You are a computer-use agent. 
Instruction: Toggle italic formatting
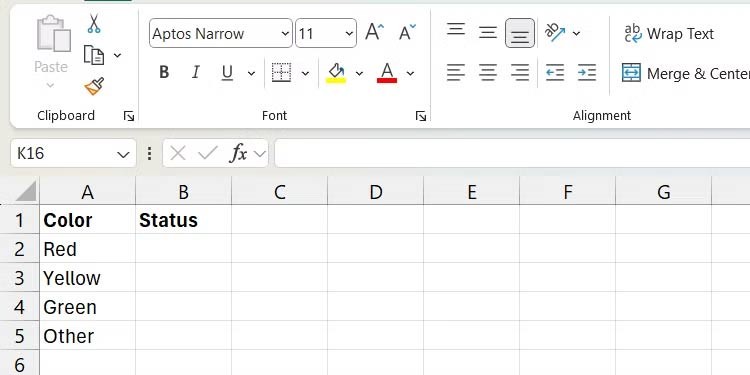pos(196,73)
